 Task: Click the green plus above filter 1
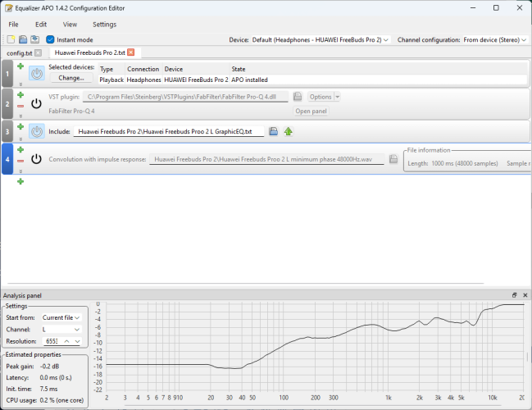pos(20,66)
